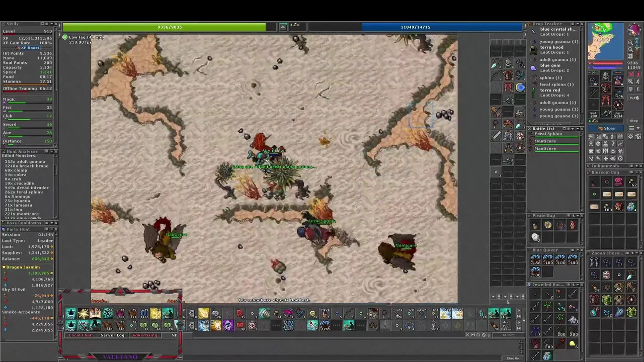The height and width of the screenshot is (362, 644).
Task: Click the red potion in Pirate Bag
Action: pyautogui.click(x=573, y=225)
